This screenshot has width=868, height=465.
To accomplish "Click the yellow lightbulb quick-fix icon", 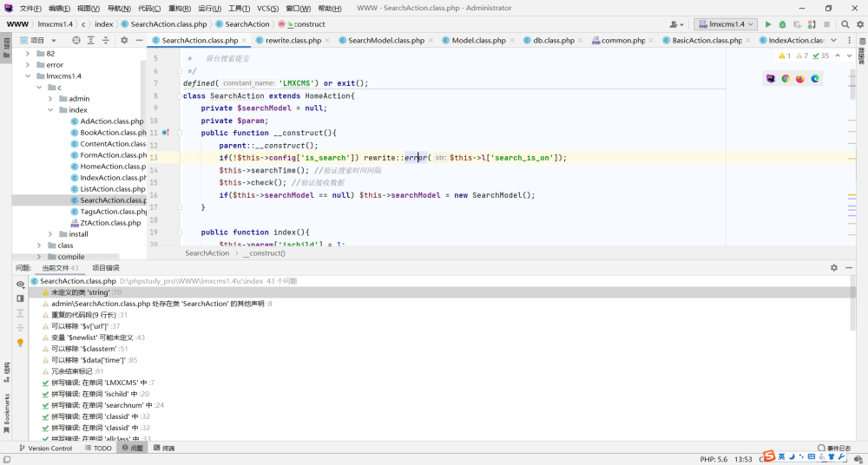I will click(x=21, y=343).
